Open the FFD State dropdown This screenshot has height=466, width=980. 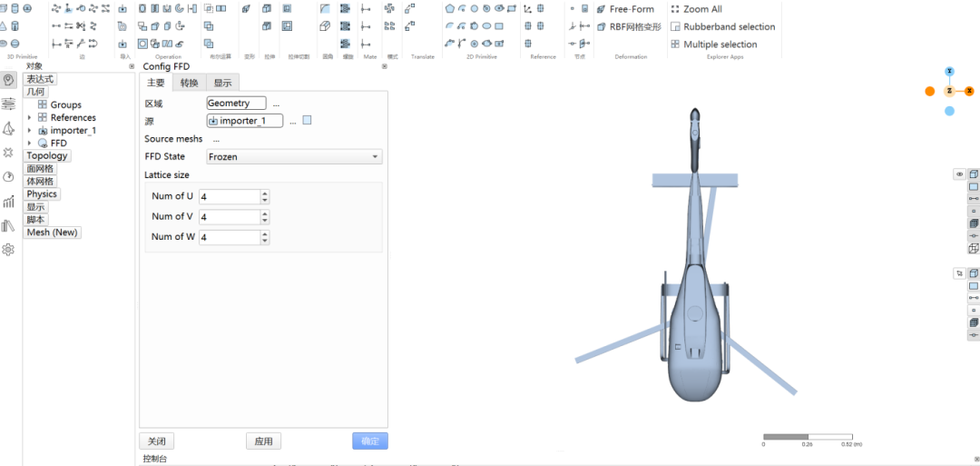[x=294, y=156]
